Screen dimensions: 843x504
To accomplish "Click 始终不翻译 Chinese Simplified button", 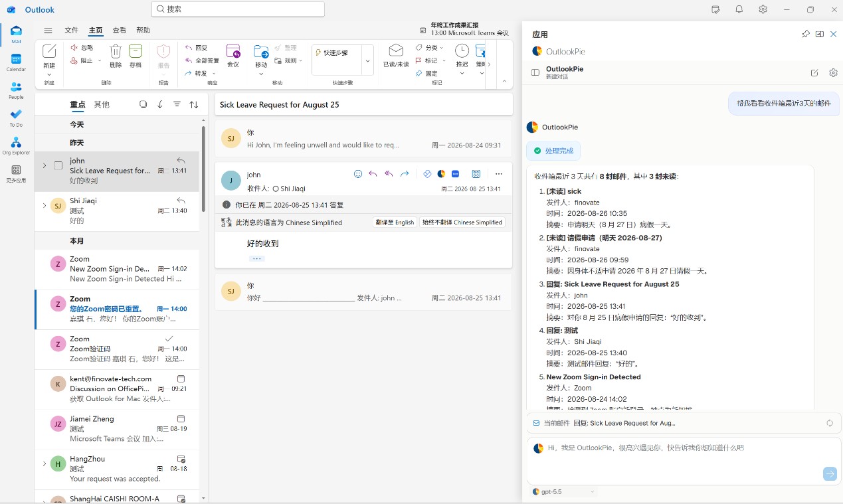I will [462, 222].
